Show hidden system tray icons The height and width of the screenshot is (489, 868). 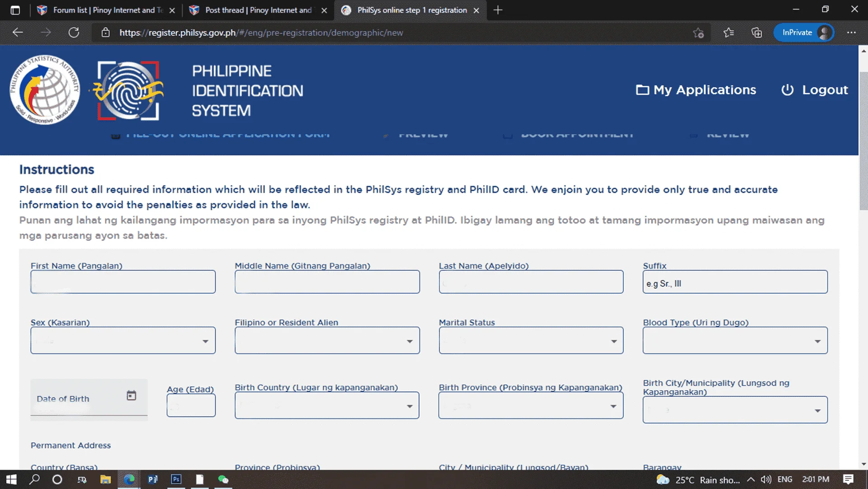(751, 480)
